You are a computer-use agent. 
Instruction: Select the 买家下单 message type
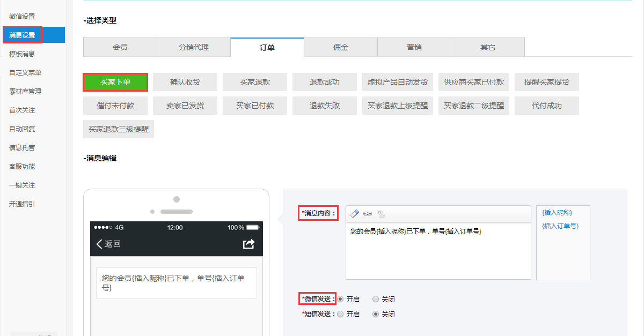(115, 82)
